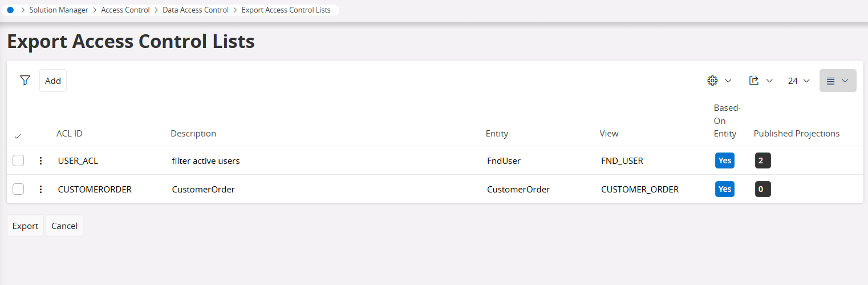Change page size from 24 dropdown
Screen dimensions: 868x285
click(798, 81)
